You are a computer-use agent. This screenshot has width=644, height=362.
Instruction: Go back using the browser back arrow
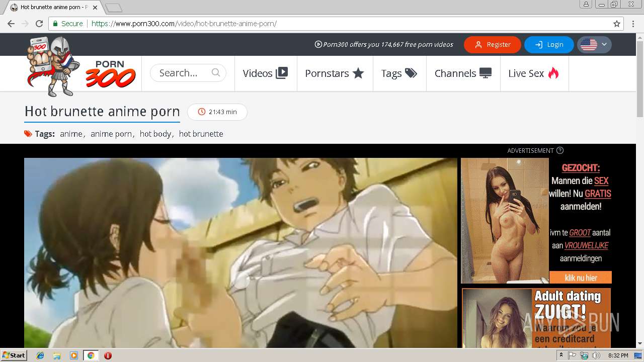point(11,24)
